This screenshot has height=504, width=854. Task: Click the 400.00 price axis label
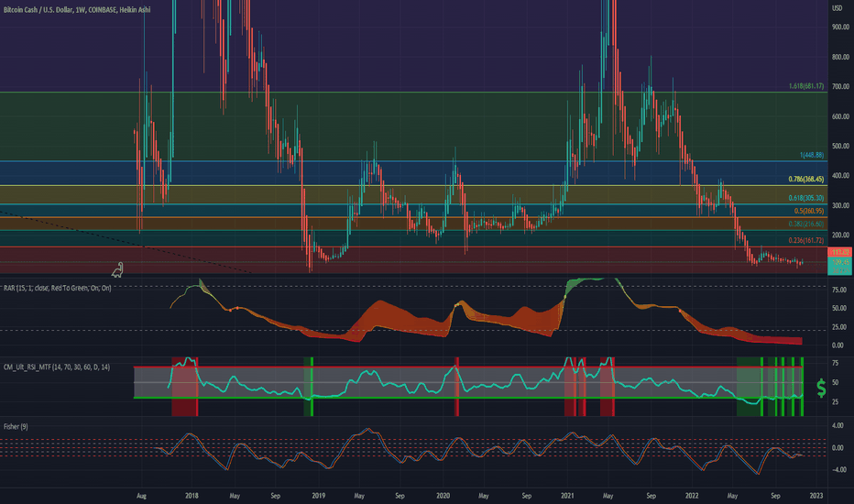tap(840, 176)
